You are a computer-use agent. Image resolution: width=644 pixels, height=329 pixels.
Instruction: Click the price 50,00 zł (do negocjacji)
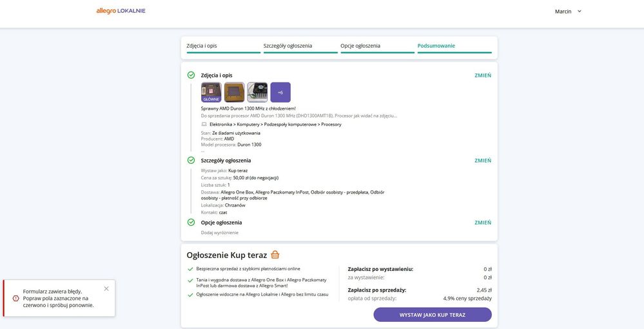(256, 178)
